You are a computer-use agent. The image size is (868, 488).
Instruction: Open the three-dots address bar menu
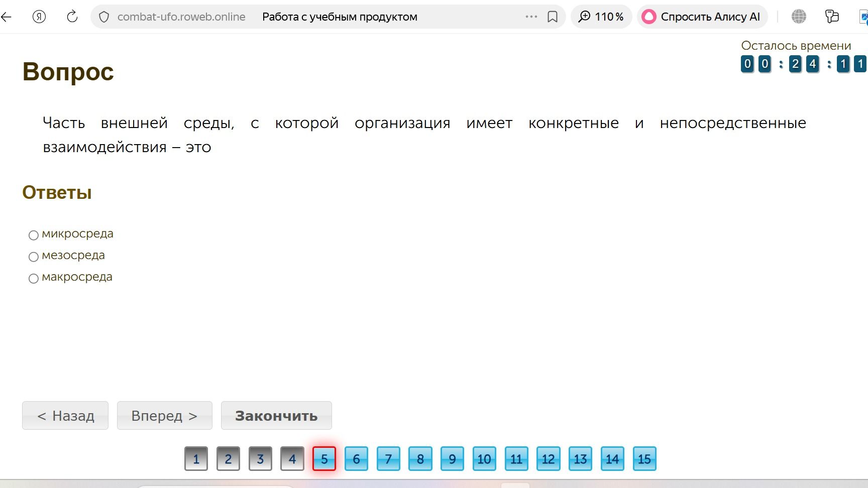pyautogui.click(x=531, y=17)
